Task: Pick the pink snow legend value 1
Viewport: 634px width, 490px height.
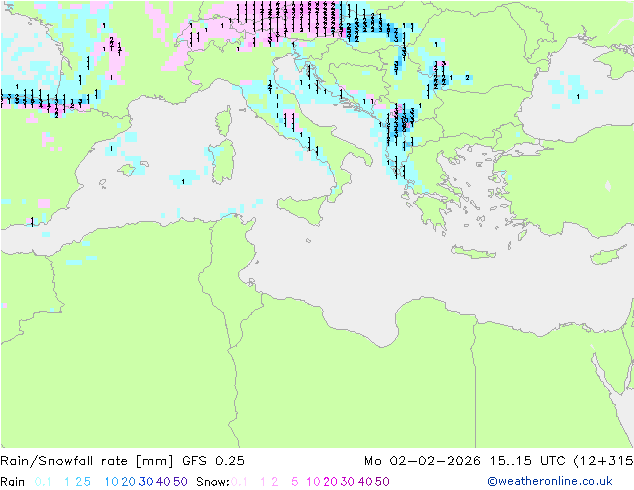Action: pos(263,482)
